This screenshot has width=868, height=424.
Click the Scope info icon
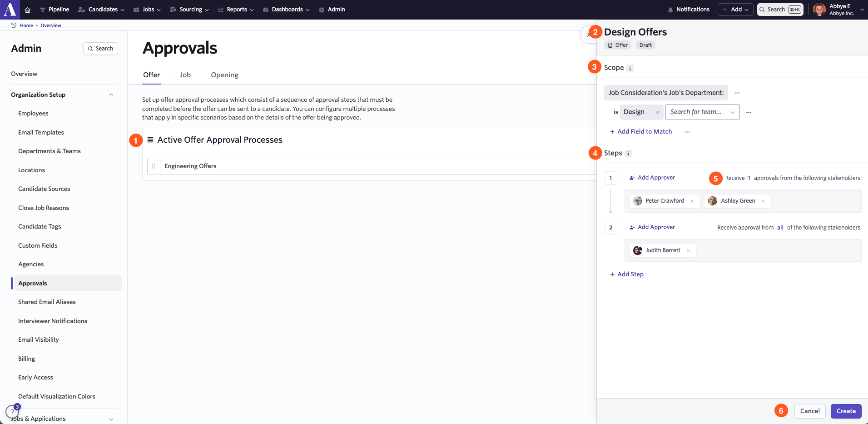630,68
